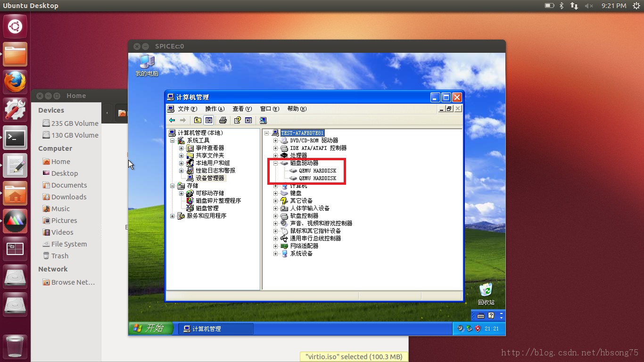
Task: Click the Print toolbar icon
Action: (223, 120)
